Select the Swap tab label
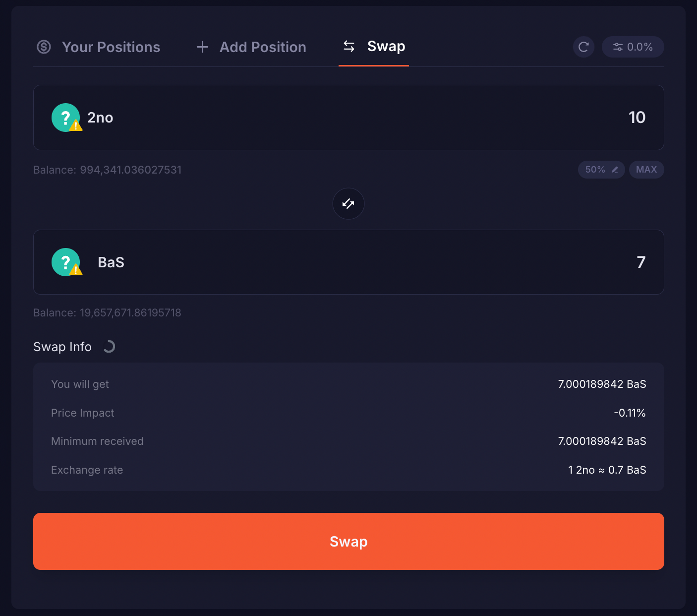 tap(386, 46)
